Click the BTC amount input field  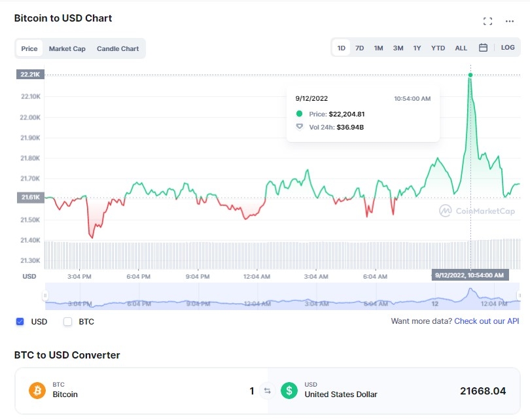(196, 391)
